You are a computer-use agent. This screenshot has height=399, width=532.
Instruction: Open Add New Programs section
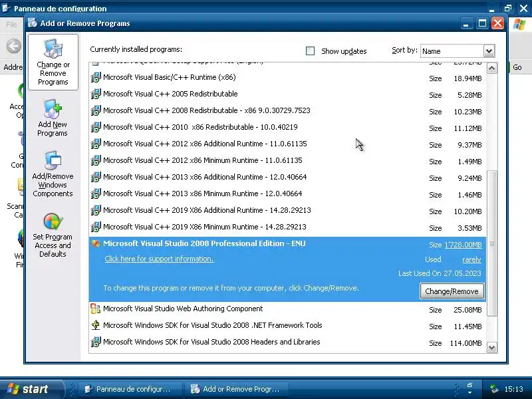point(53,118)
